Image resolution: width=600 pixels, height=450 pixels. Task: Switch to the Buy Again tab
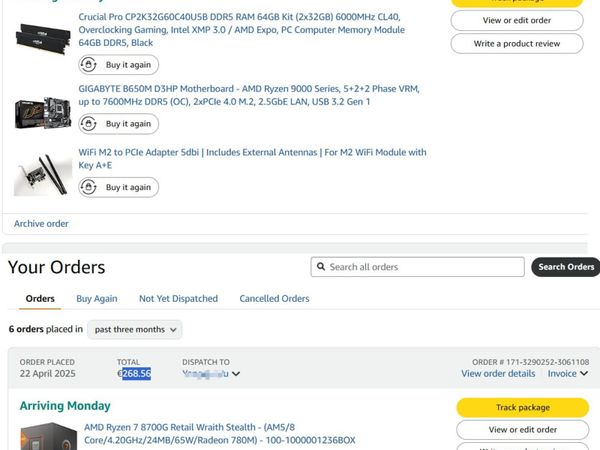[x=97, y=298]
